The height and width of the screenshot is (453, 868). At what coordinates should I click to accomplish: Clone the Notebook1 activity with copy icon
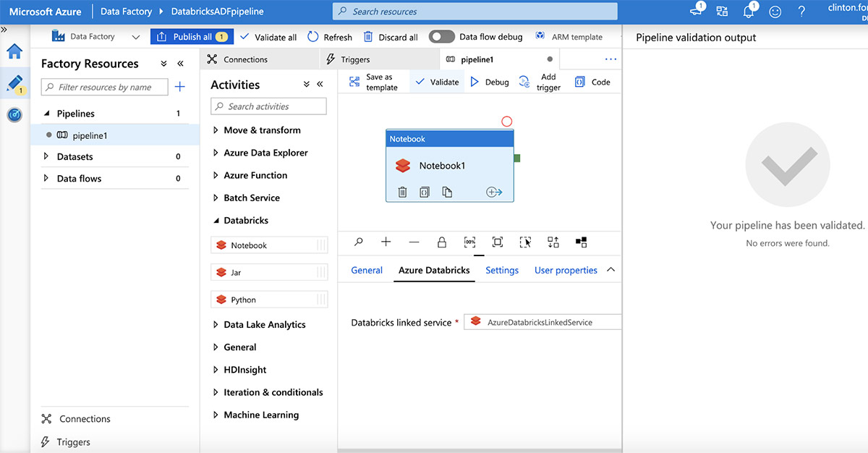[447, 192]
